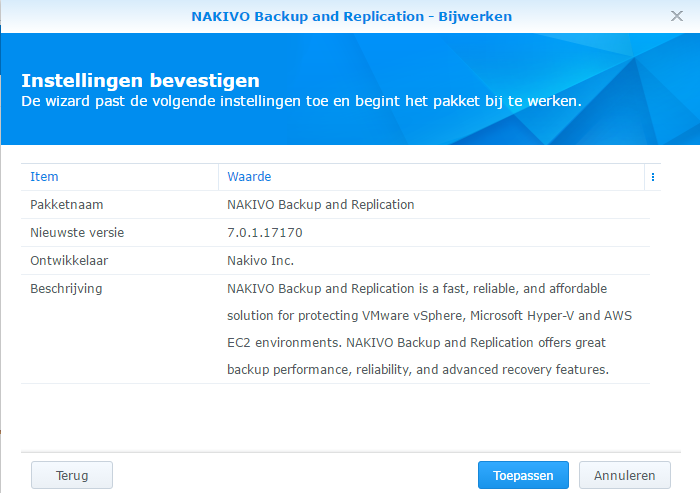The width and height of the screenshot is (700, 493).
Task: Click the wizard subtitle text in banner
Action: coord(301,102)
